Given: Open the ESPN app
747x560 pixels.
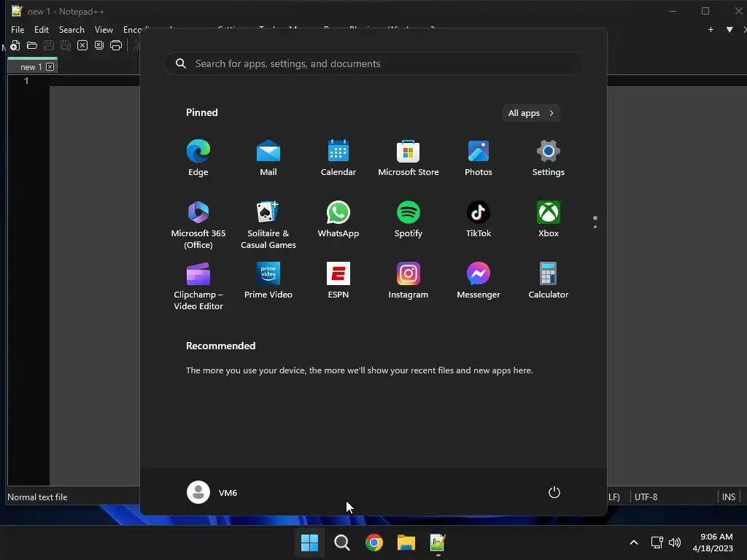Looking at the screenshot, I should (338, 281).
